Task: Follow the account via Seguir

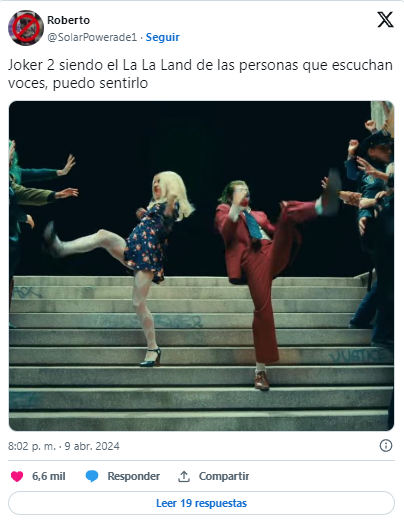Action: (163, 37)
